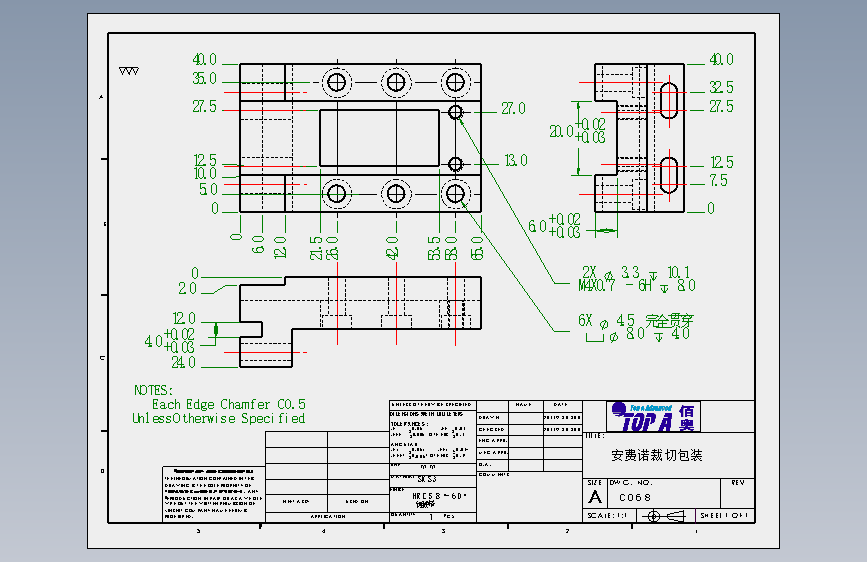Click the NOTES: heading
867x562 pixels.
(153, 390)
